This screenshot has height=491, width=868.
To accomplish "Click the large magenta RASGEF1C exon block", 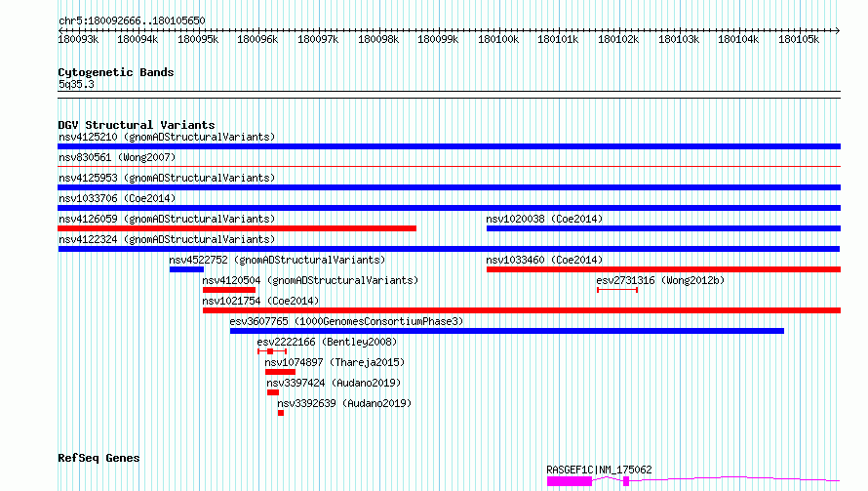I will [x=570, y=481].
